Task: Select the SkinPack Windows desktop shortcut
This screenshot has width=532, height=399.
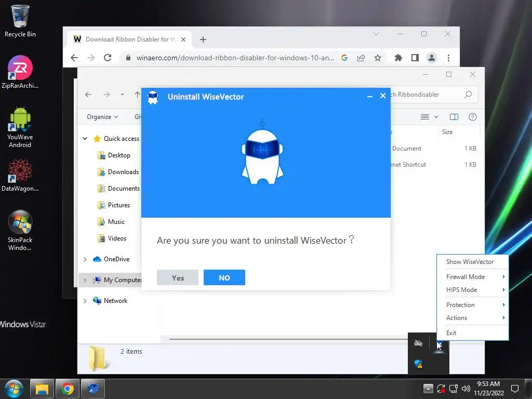Action: [20, 230]
